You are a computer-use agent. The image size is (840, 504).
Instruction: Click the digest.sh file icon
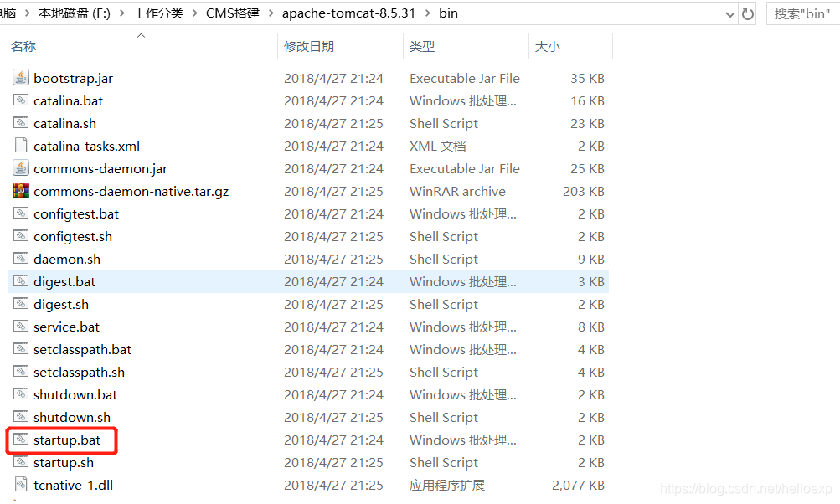click(x=21, y=304)
